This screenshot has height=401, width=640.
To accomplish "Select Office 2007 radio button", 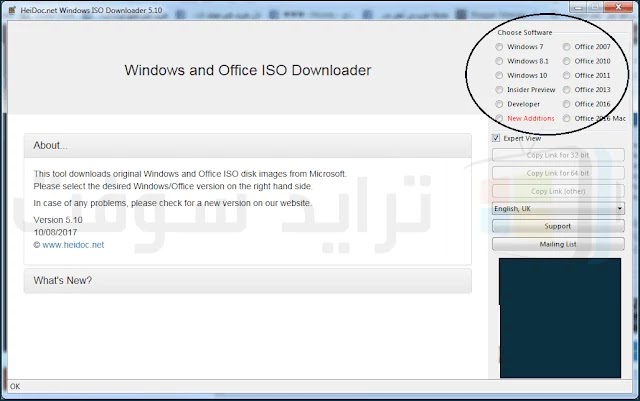I will [567, 47].
